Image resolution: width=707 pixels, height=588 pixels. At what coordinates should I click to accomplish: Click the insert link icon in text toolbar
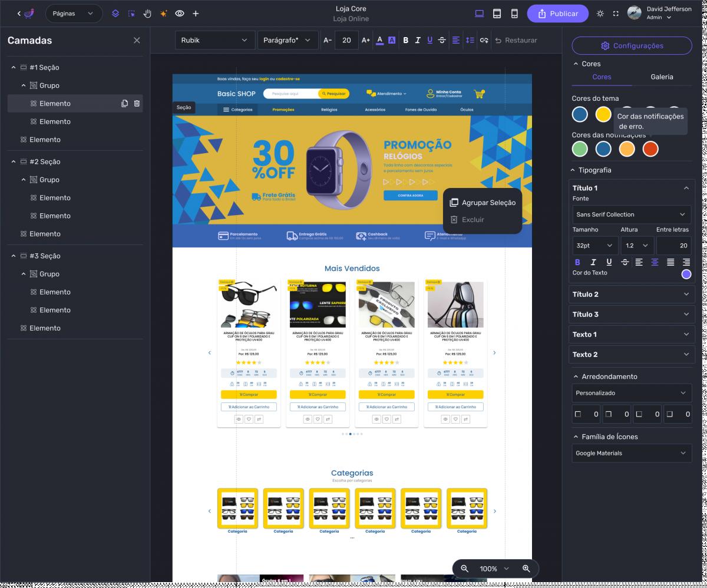[484, 40]
